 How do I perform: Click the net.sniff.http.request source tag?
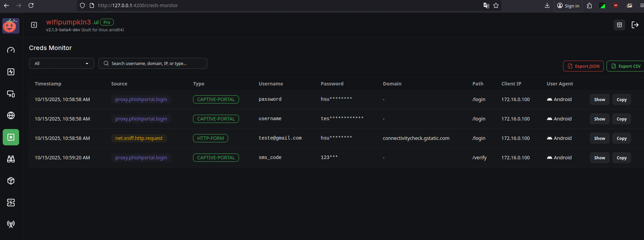click(139, 138)
